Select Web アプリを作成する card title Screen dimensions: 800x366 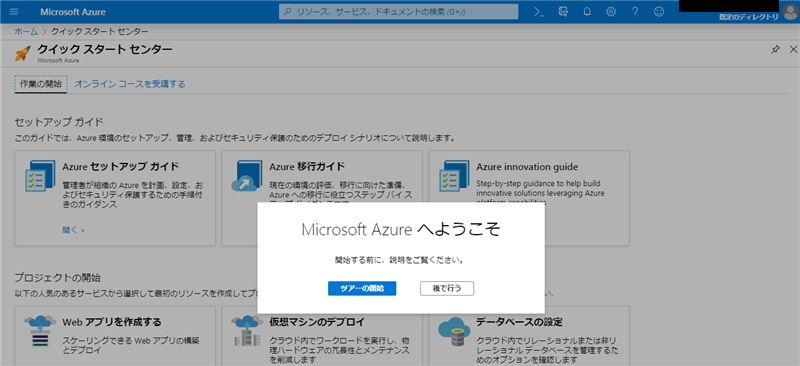pyautogui.click(x=112, y=322)
